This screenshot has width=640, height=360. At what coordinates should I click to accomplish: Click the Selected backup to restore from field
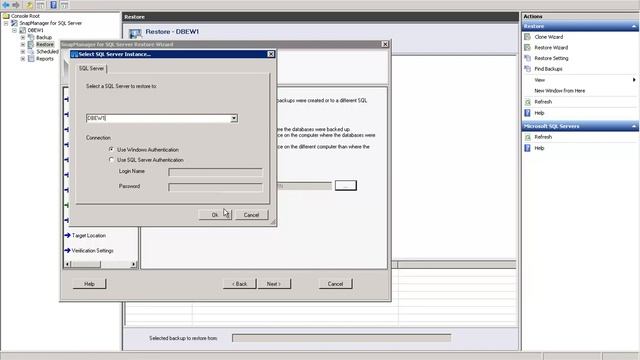(342, 338)
